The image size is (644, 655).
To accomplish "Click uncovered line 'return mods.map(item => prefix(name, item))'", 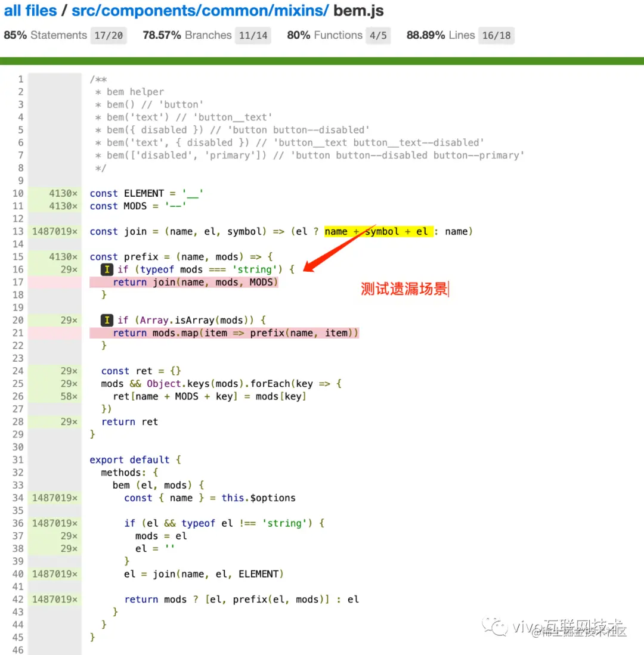I will (224, 333).
